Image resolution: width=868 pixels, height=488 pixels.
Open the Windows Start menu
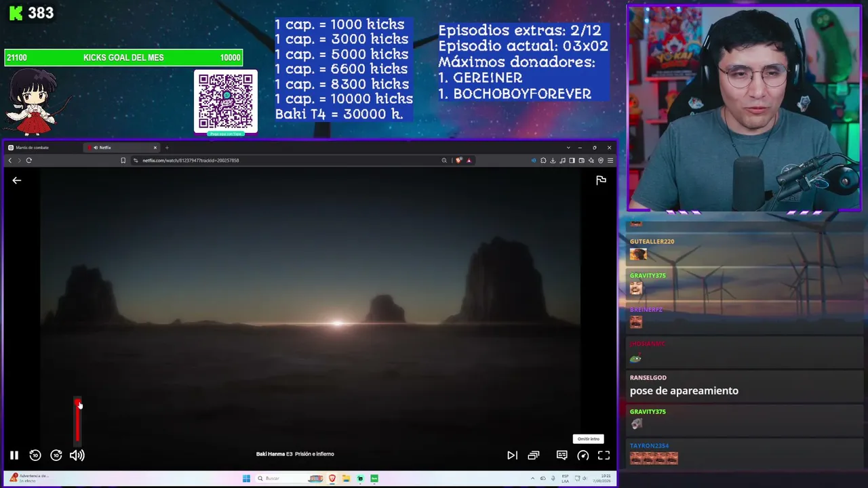click(x=246, y=479)
